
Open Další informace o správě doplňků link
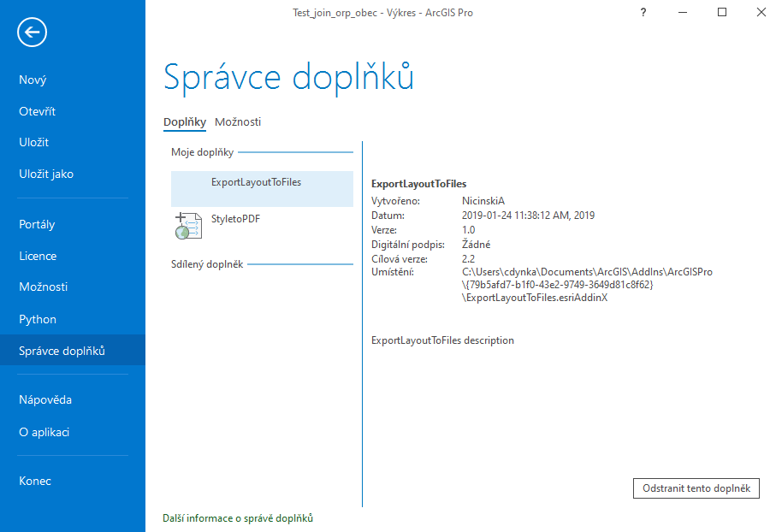[238, 518]
